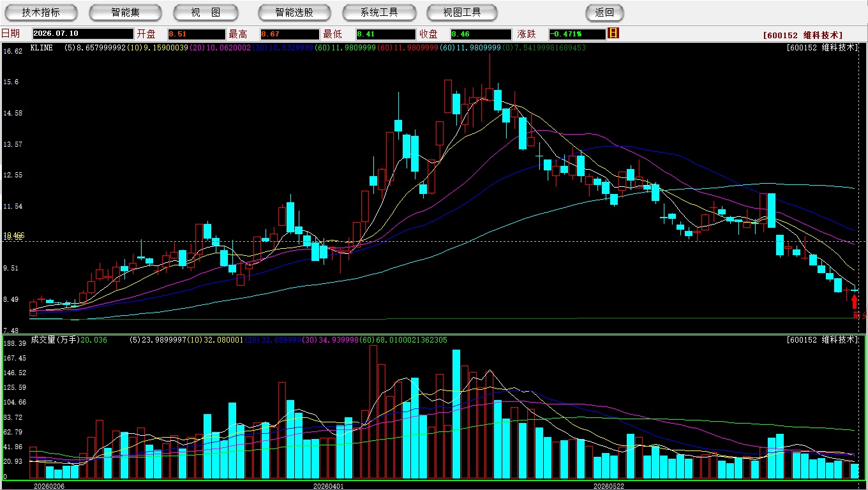Click the 涨跌 field label
The height and width of the screenshot is (490, 868).
pyautogui.click(x=526, y=34)
